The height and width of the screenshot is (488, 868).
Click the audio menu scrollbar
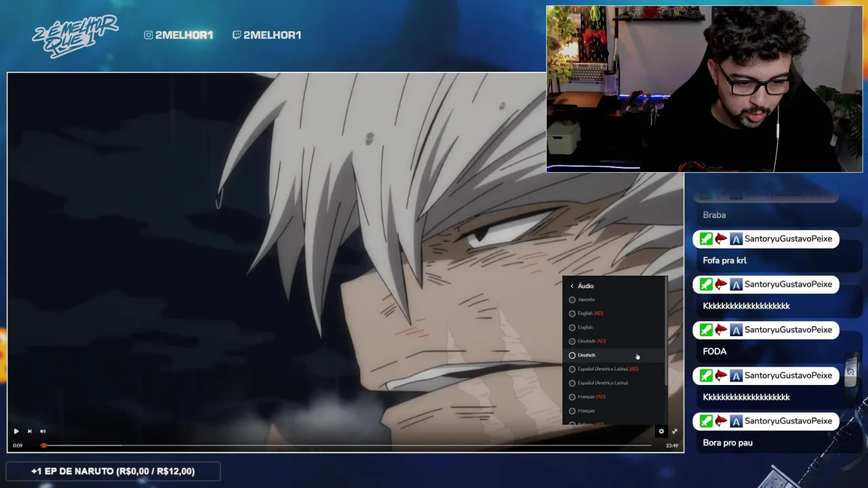point(667,332)
